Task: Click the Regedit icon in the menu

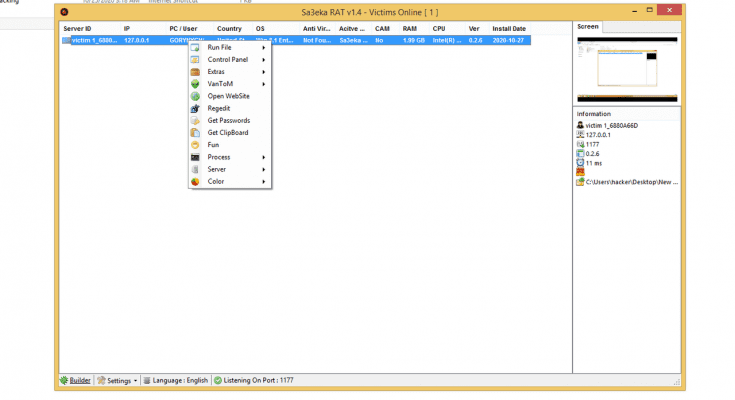Action: pyautogui.click(x=196, y=108)
